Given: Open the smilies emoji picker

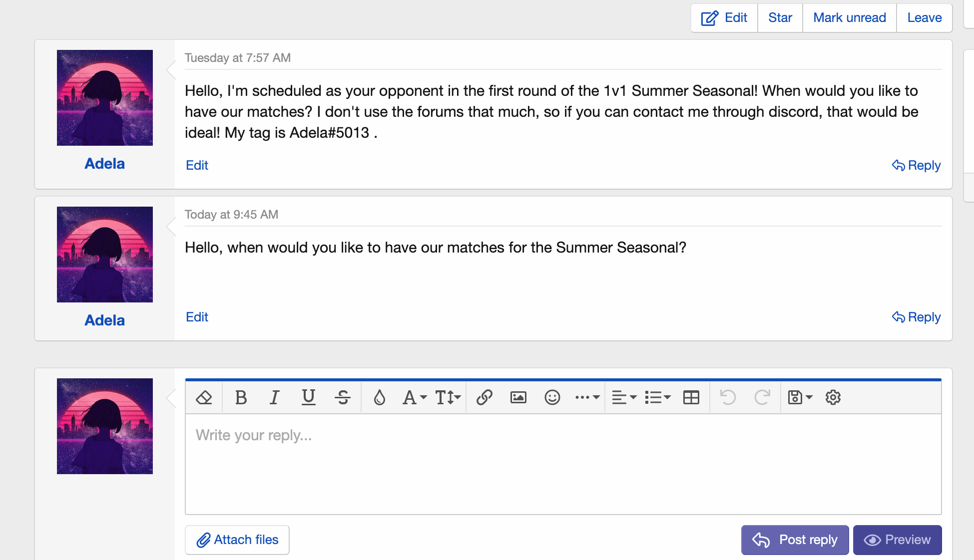Looking at the screenshot, I should pos(552,398).
